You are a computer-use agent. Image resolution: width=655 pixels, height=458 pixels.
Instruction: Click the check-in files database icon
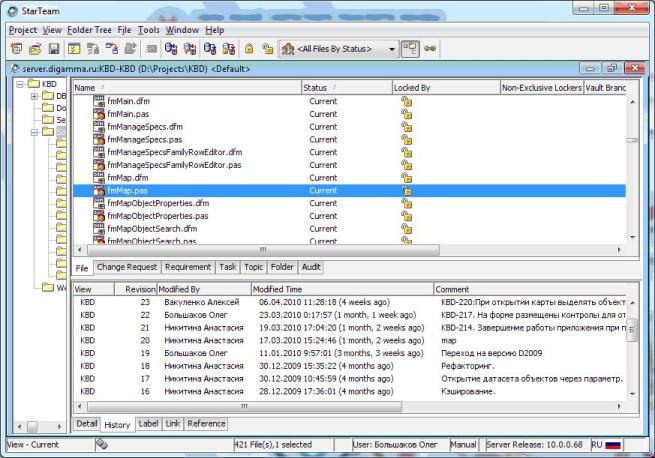coord(171,49)
